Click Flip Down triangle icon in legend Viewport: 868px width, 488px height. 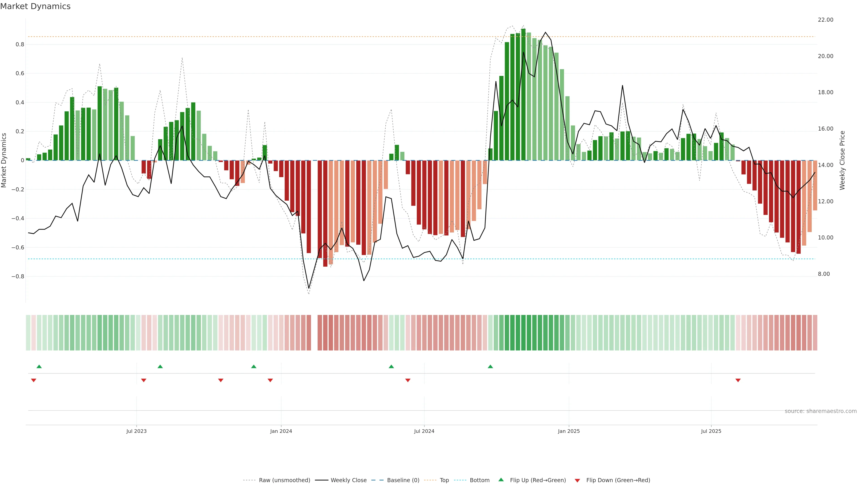[x=577, y=481]
